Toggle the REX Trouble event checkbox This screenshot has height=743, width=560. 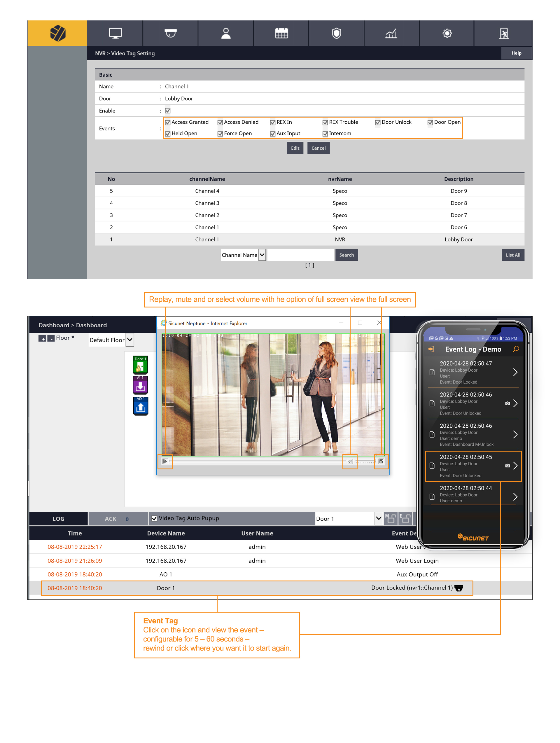pos(325,122)
